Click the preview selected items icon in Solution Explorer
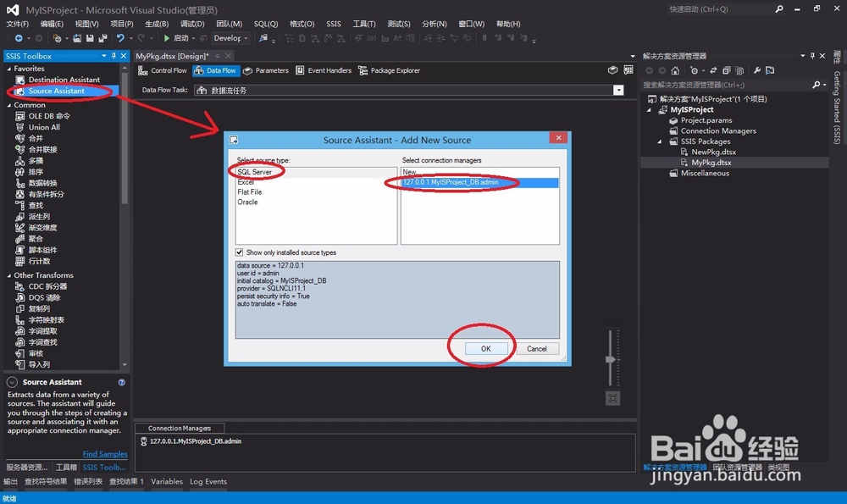 (x=770, y=71)
